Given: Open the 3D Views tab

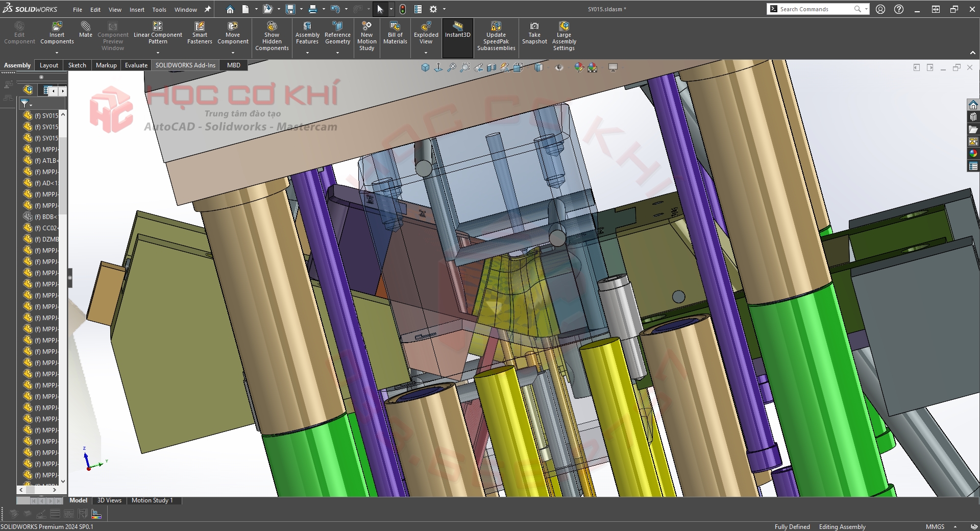Looking at the screenshot, I should pos(109,500).
